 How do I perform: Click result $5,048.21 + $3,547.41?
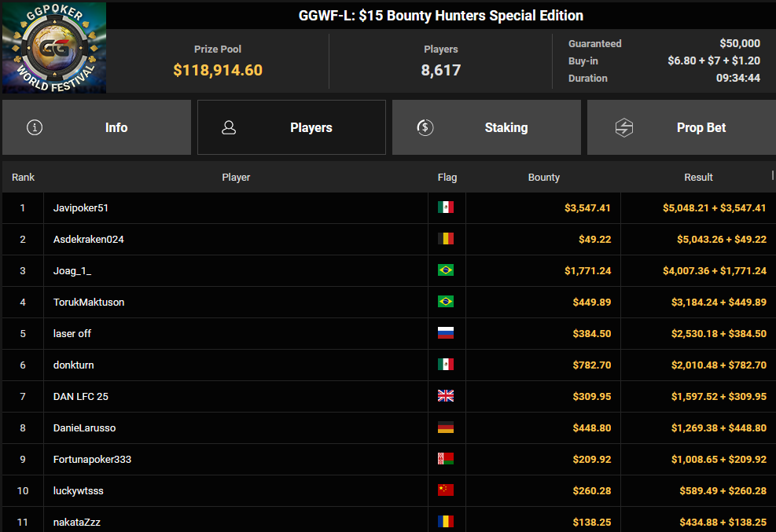click(714, 207)
